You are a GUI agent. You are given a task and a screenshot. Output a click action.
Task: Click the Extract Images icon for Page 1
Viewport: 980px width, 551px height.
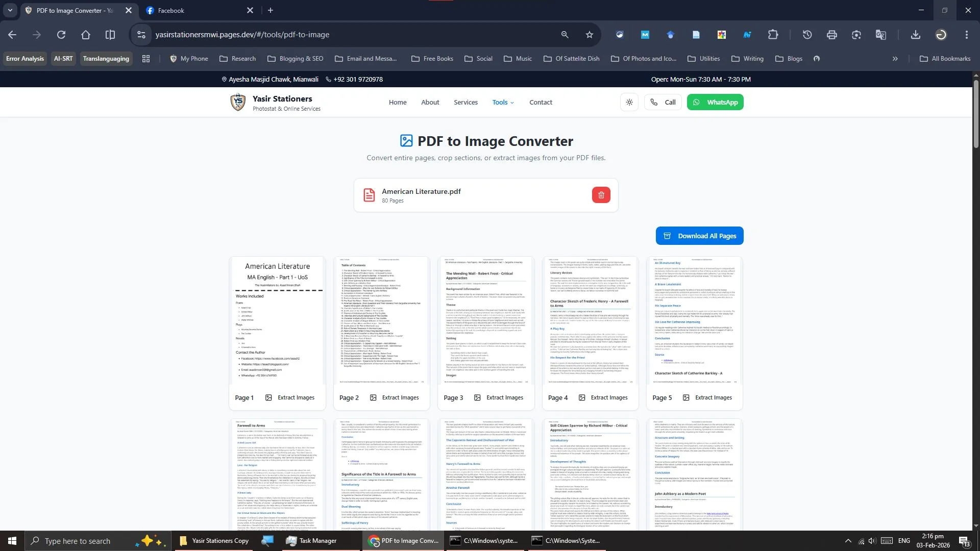point(269,397)
